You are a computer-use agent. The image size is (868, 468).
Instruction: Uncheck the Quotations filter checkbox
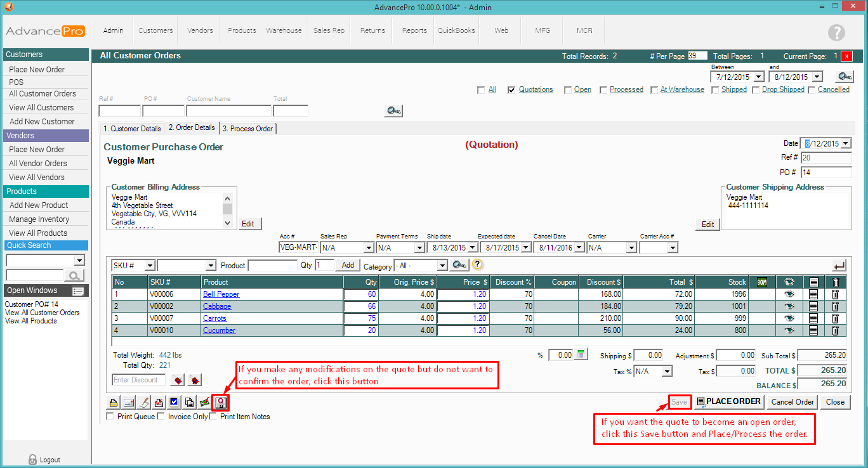[511, 90]
